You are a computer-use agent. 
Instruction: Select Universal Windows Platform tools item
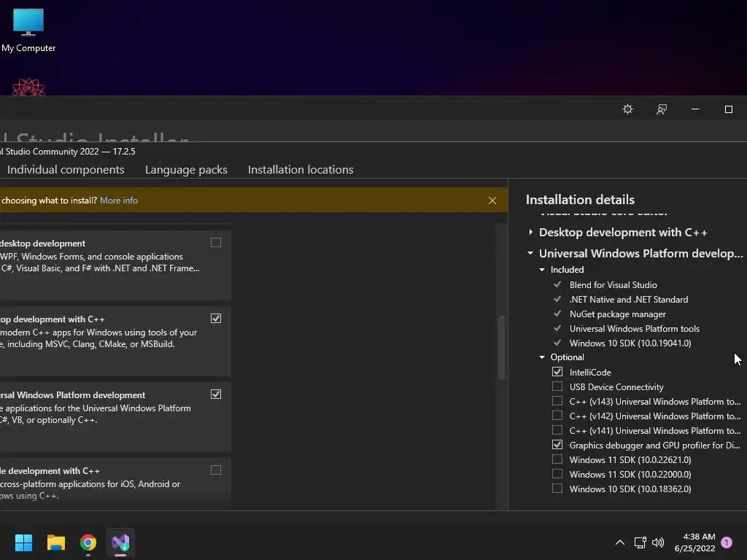635,329
